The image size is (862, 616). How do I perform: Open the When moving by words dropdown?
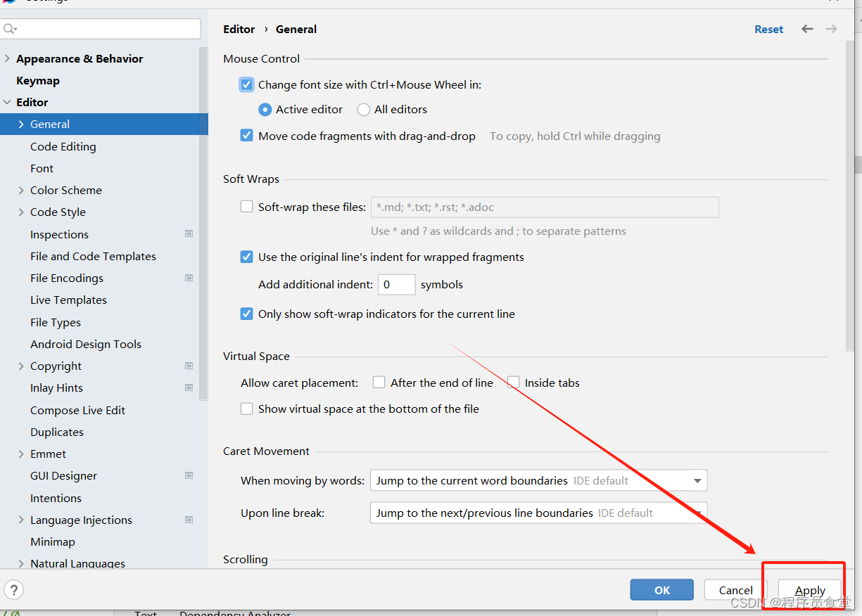pyautogui.click(x=538, y=480)
